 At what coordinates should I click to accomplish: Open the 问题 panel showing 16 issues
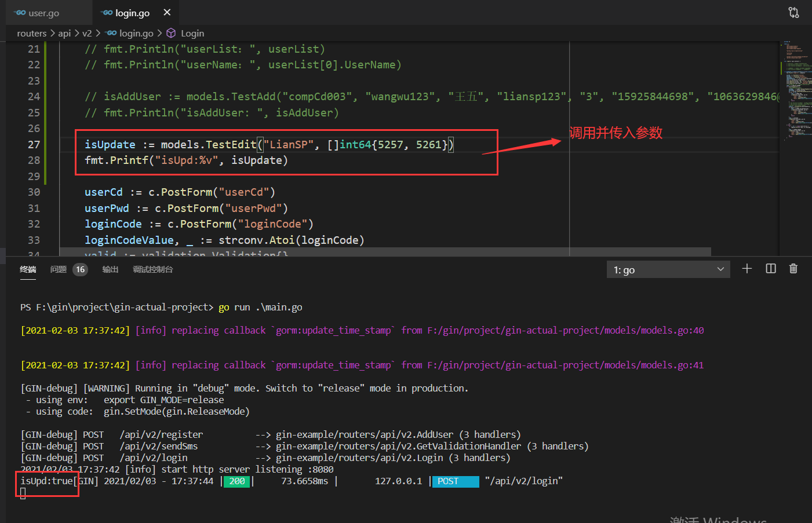point(64,269)
